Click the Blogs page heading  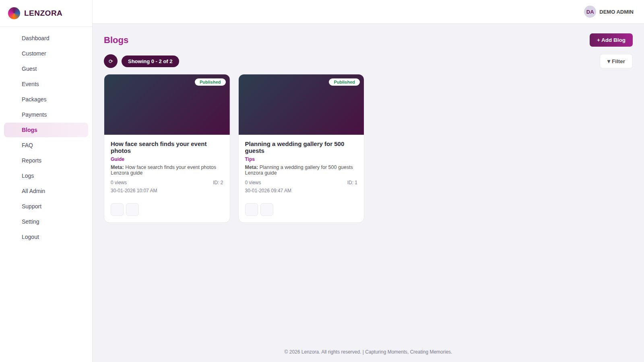pyautogui.click(x=116, y=40)
